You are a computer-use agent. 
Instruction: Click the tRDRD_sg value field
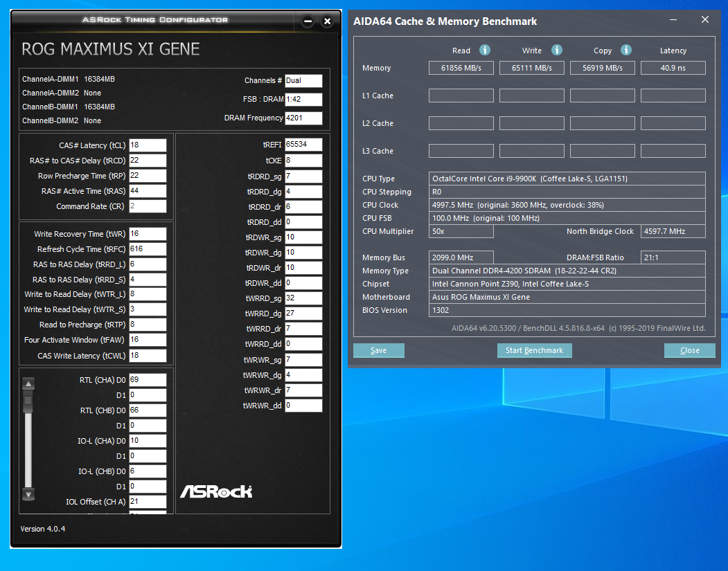(x=303, y=176)
